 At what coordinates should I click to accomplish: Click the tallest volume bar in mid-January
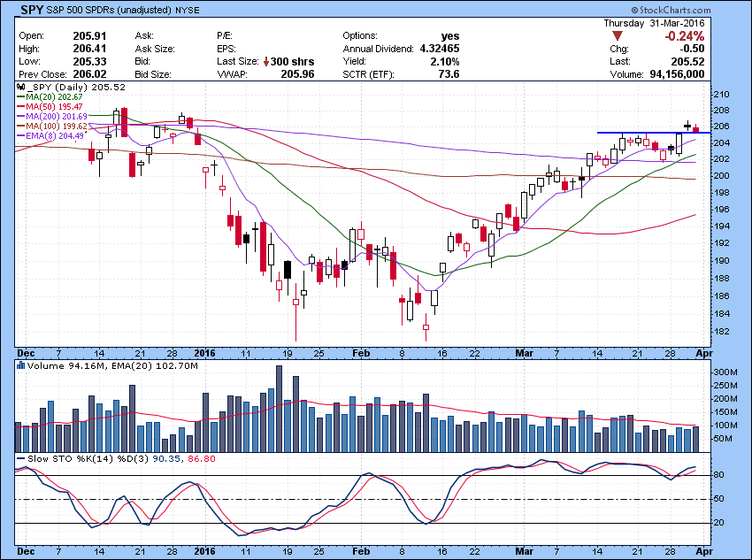coord(279,409)
